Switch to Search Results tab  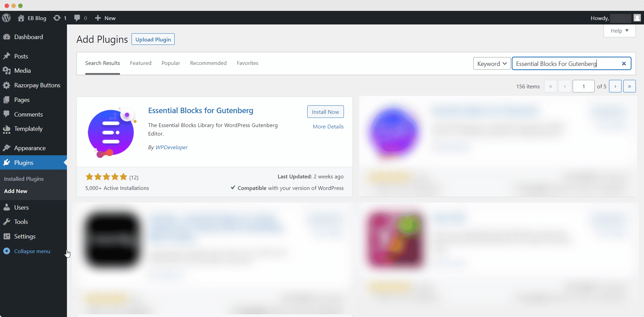[102, 63]
